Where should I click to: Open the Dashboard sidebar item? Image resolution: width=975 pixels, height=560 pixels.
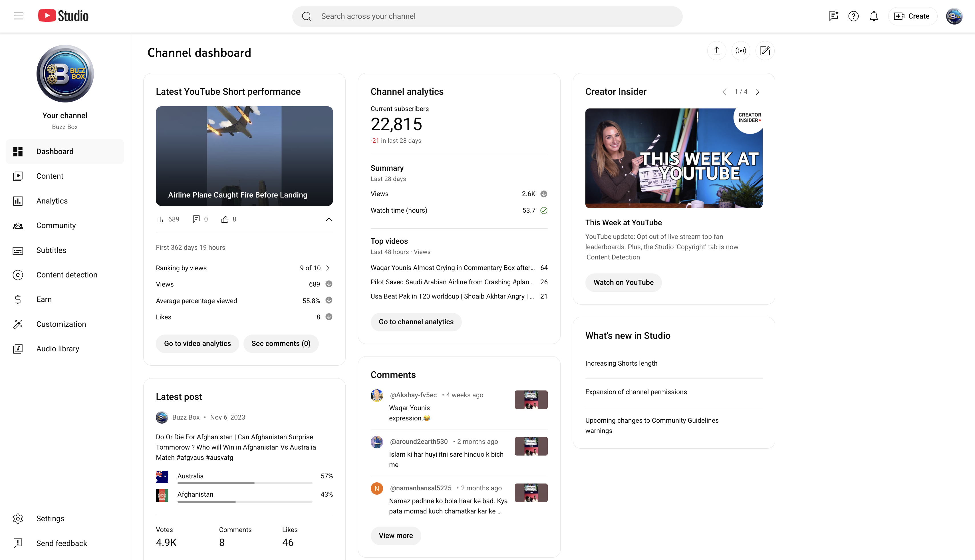click(x=65, y=152)
